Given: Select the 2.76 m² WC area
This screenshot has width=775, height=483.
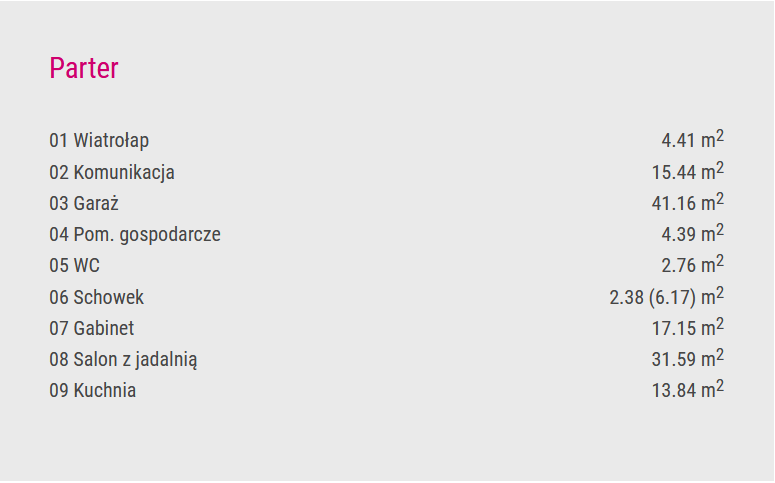Looking at the screenshot, I should pyautogui.click(x=692, y=264).
